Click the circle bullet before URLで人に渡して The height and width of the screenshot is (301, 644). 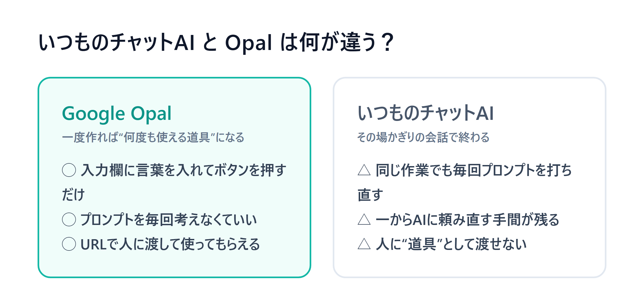[x=69, y=244]
